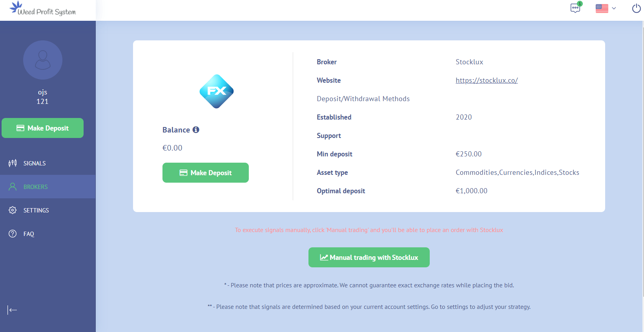Click the red manual trading notice text
Screen dimensions: 644x332
click(x=369, y=230)
